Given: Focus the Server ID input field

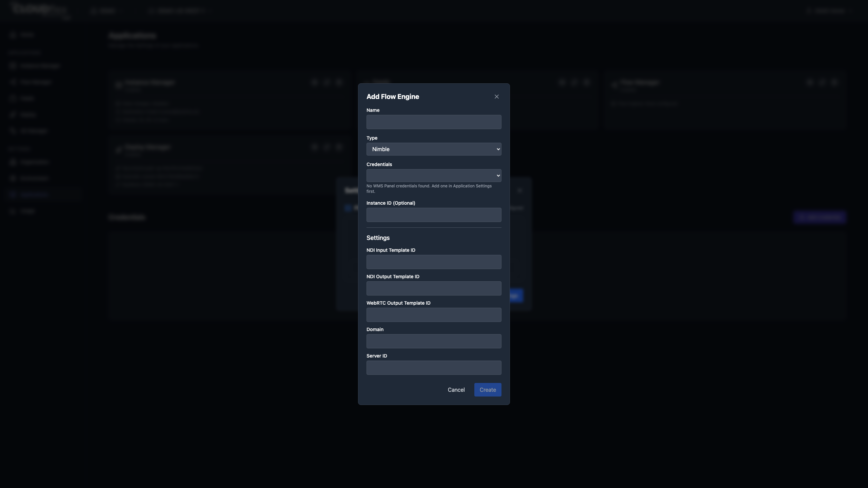Looking at the screenshot, I should point(434,368).
